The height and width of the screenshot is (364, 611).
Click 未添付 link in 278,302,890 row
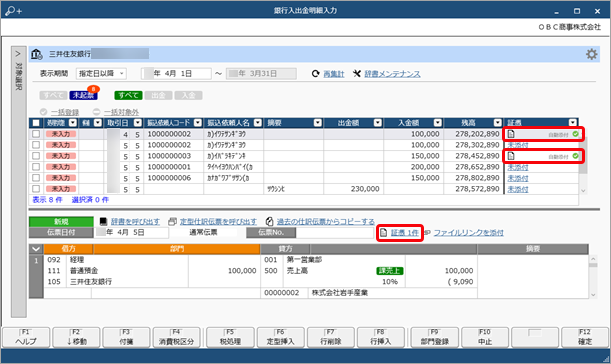point(518,145)
